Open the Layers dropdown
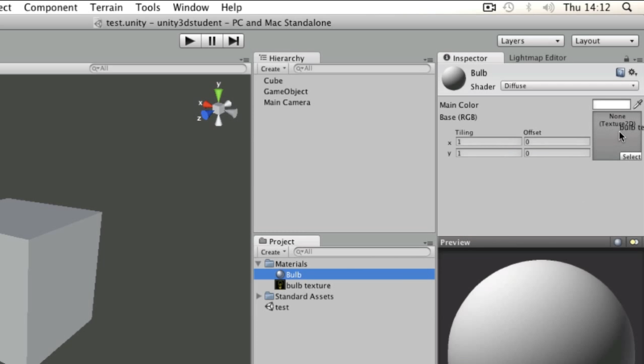The width and height of the screenshot is (644, 364). coord(530,41)
